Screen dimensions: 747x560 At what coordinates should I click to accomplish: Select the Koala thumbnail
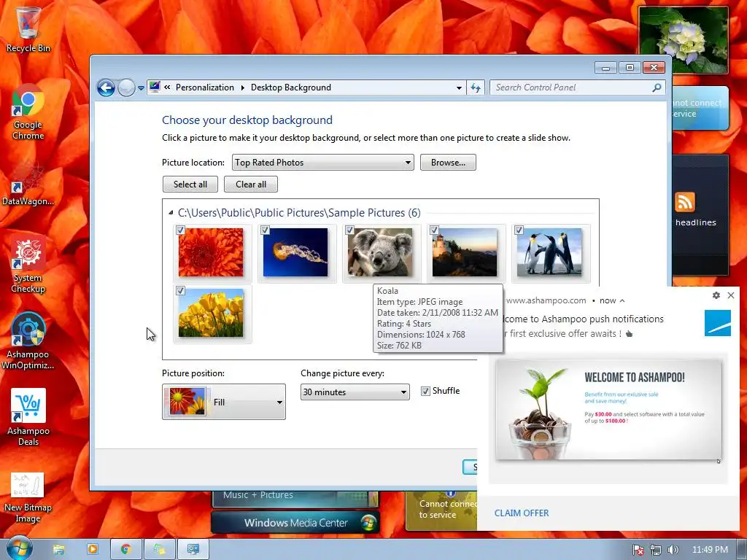380,252
